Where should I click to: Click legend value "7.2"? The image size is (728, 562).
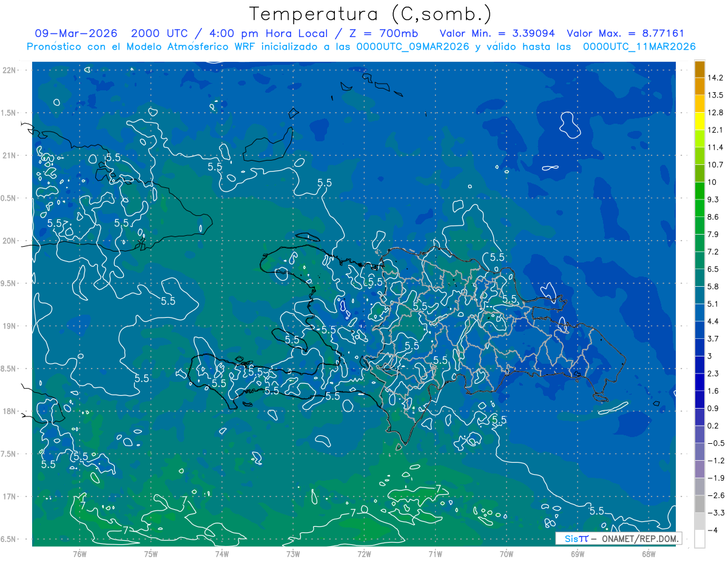point(713,252)
